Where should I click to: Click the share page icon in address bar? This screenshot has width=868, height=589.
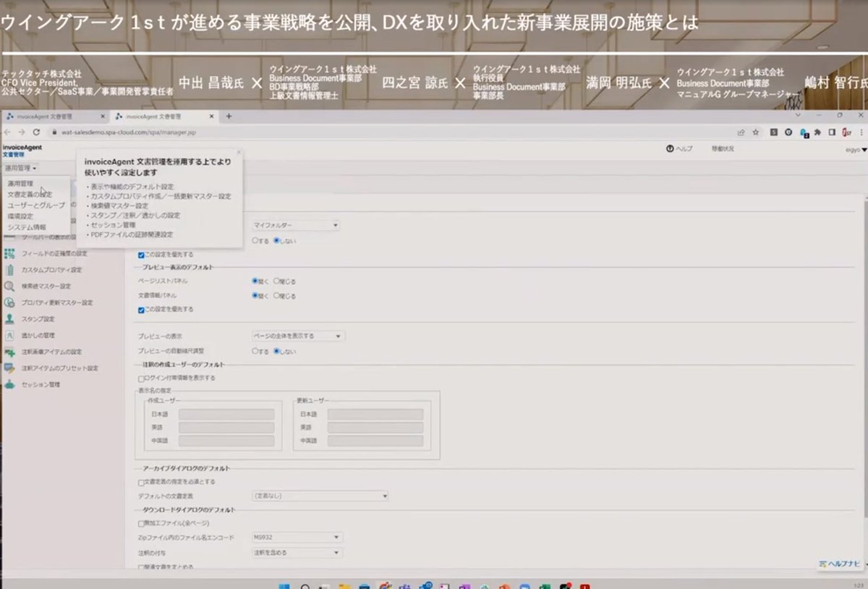click(741, 132)
